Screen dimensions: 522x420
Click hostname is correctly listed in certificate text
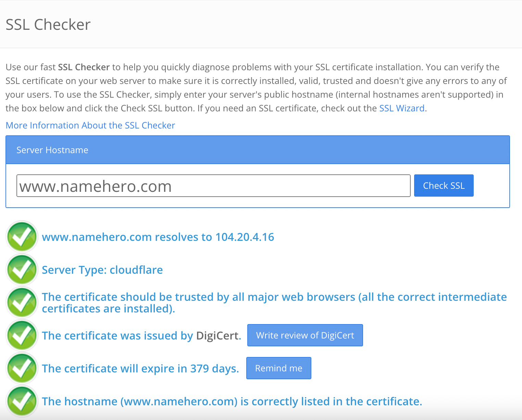click(232, 402)
